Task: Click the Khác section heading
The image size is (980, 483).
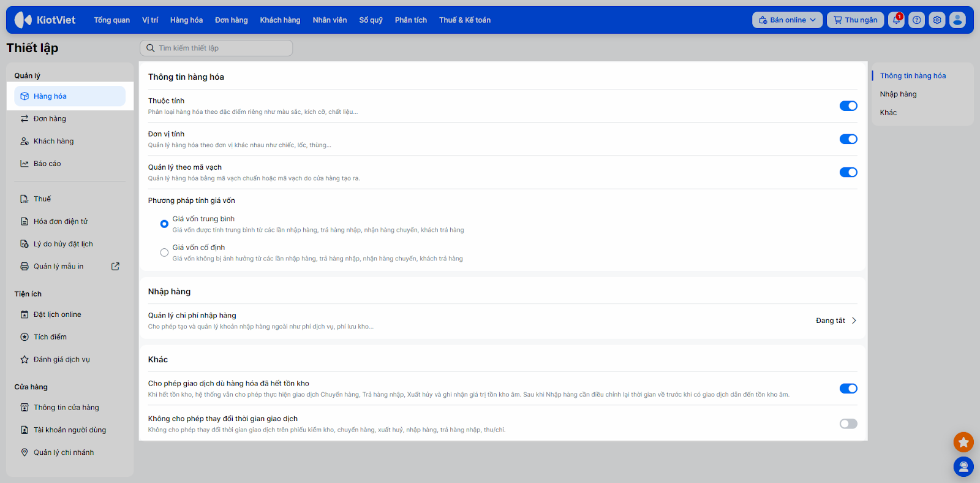Action: [x=158, y=360]
